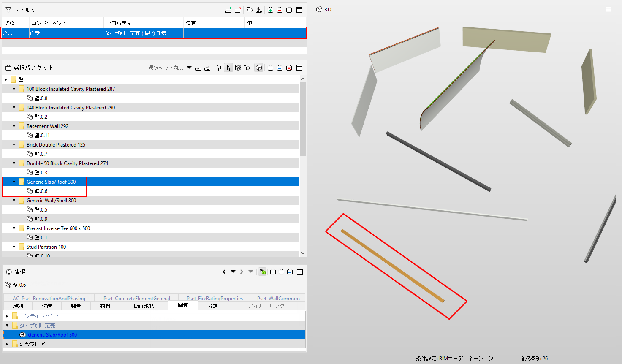Add a new filter row
The width and height of the screenshot is (622, 364).
point(228,10)
